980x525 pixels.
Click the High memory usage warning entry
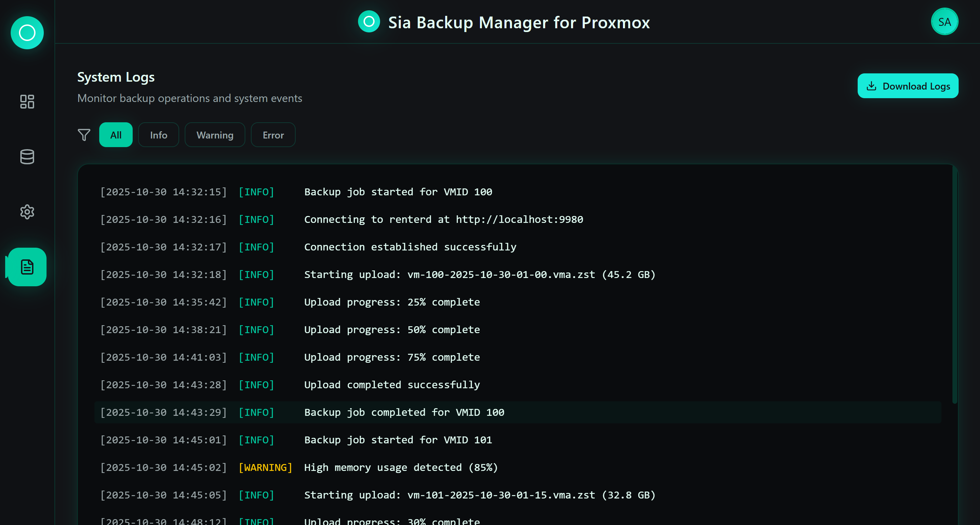(x=401, y=467)
